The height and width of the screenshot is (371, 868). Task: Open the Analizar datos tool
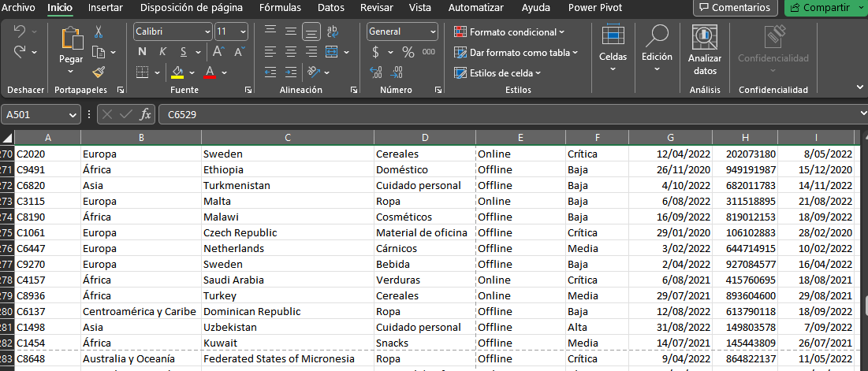705,51
